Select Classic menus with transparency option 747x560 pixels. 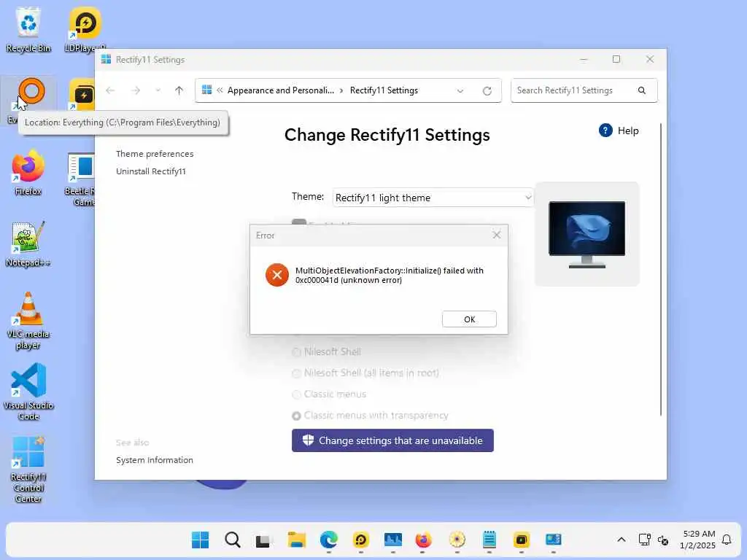click(296, 416)
